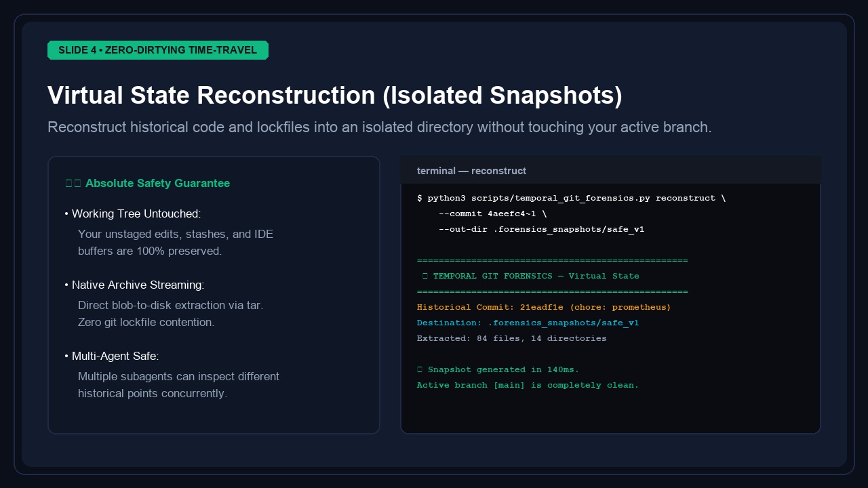Click the line "Your unstaged edits, stashes, and IDE"

pos(176,235)
